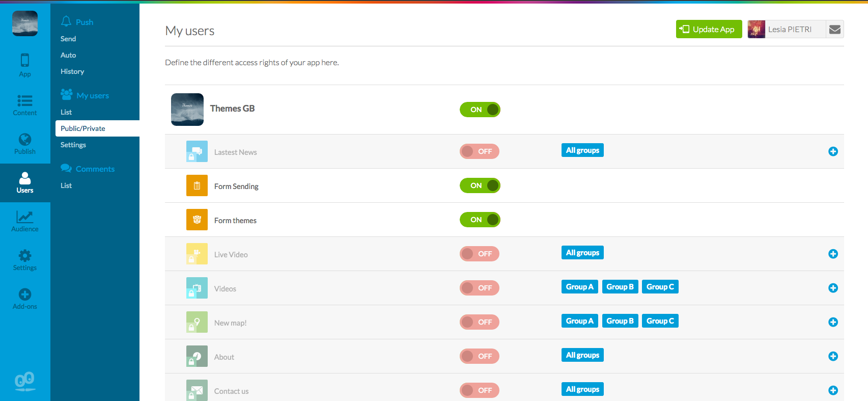Image resolution: width=868 pixels, height=401 pixels.
Task: Open the App section in sidebar
Action: click(25, 65)
